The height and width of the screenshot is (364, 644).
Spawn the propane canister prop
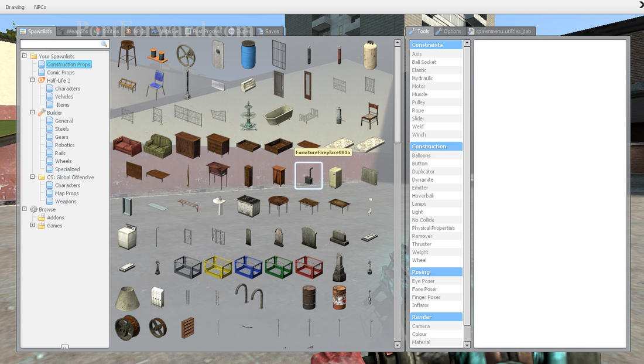tap(369, 55)
